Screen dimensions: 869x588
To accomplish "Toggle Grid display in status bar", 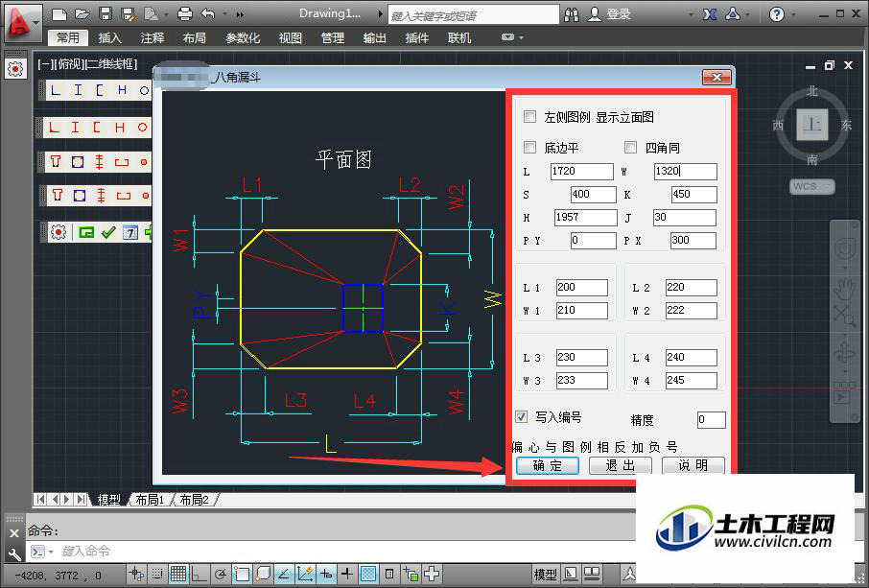I will [177, 575].
